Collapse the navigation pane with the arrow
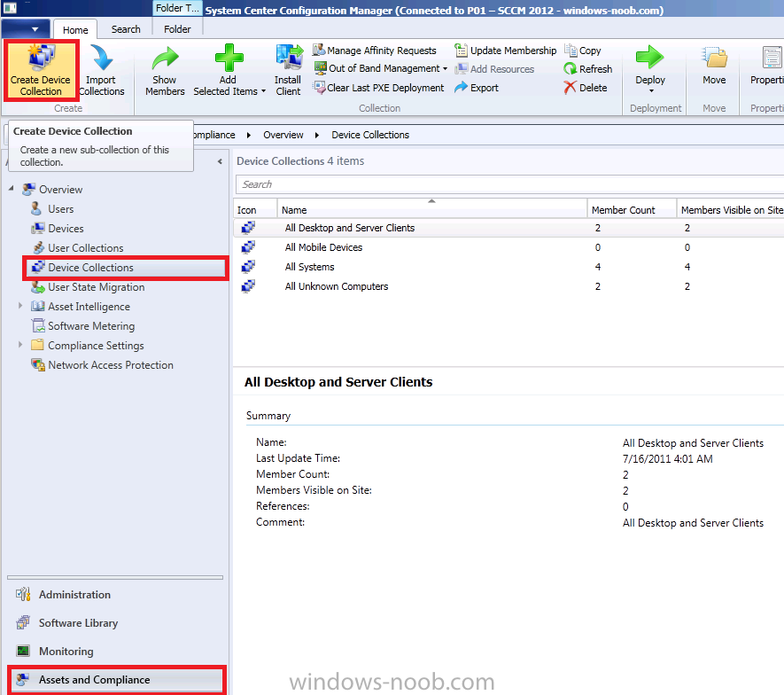 click(220, 161)
